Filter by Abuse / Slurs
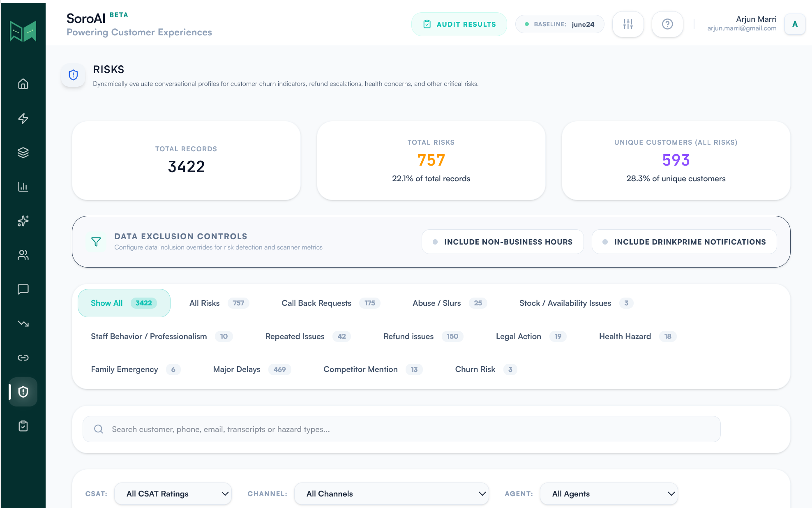Screen dimensions: 812x508 tap(450, 303)
